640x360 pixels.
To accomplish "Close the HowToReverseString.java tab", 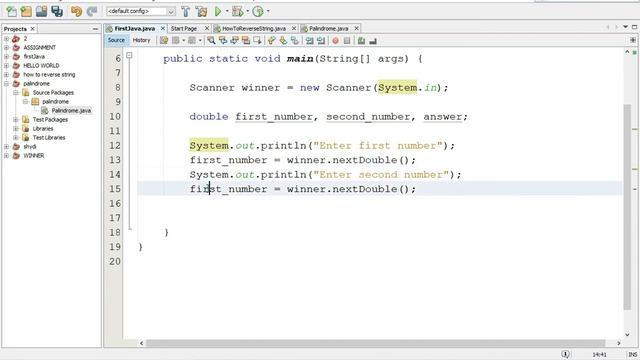I will click(294, 28).
